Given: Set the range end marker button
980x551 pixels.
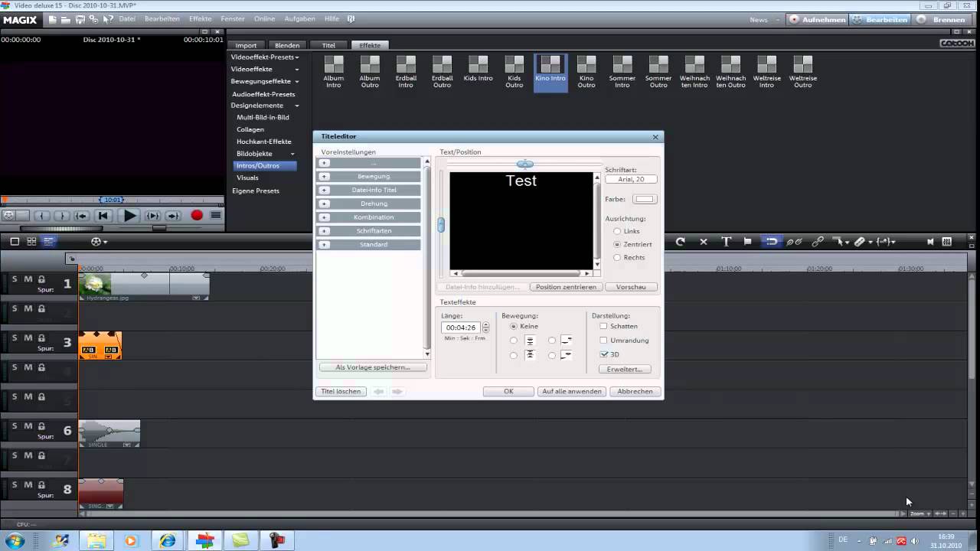Looking at the screenshot, I should (x=63, y=216).
